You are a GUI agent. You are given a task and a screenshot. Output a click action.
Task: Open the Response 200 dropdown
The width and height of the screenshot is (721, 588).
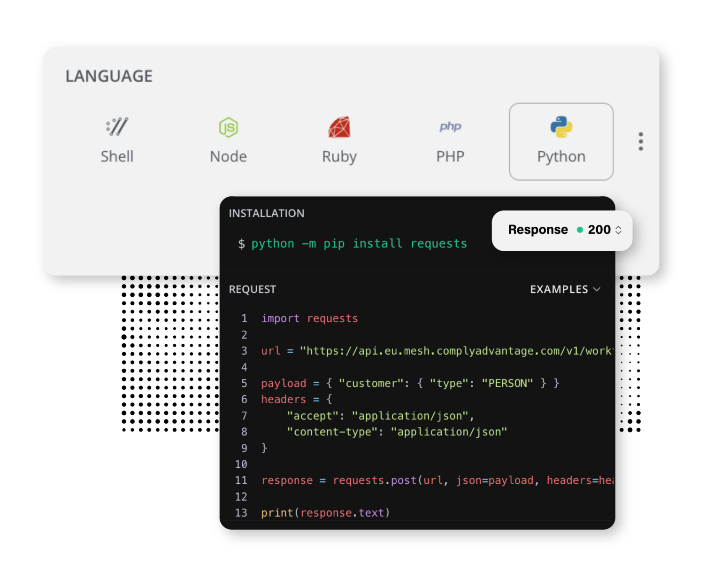pyautogui.click(x=561, y=230)
